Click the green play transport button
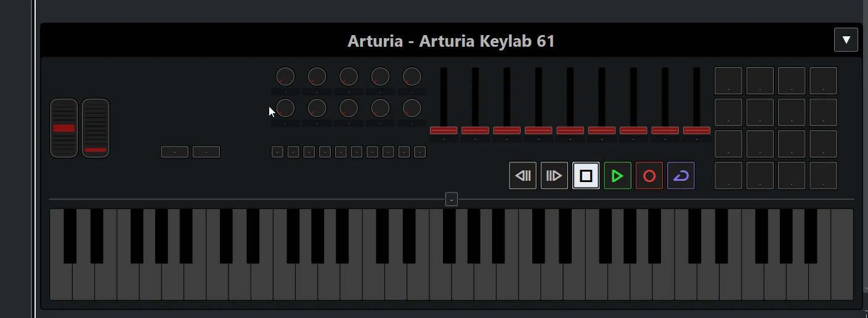This screenshot has width=868, height=318. pyautogui.click(x=617, y=176)
